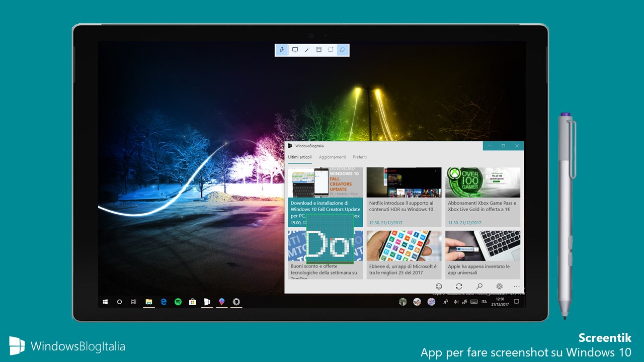This screenshot has width=644, height=362.
Task: Switch to the Preferiti tab
Action: [x=360, y=157]
